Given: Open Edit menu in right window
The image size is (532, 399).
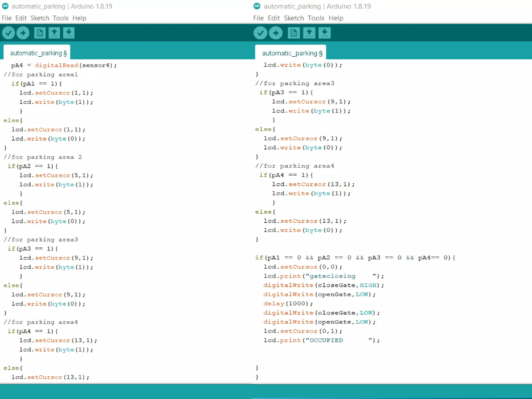Looking at the screenshot, I should click(x=274, y=18).
